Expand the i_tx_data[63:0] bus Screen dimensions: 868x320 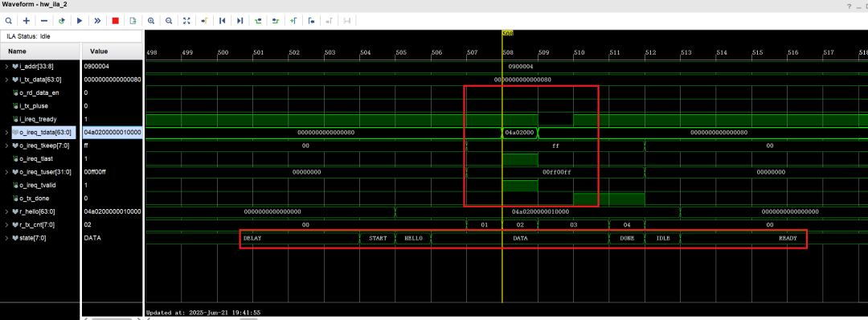(x=6, y=80)
